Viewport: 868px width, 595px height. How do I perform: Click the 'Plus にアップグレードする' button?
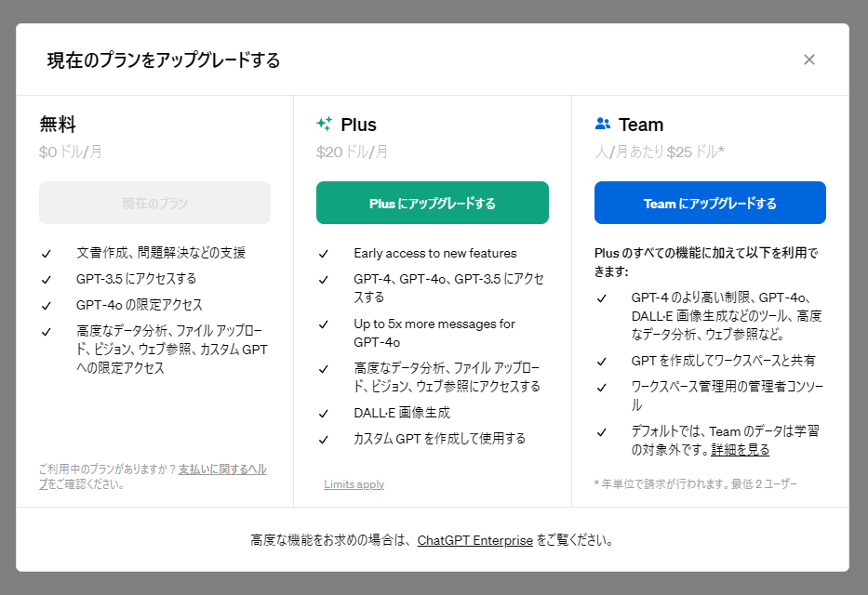click(432, 203)
